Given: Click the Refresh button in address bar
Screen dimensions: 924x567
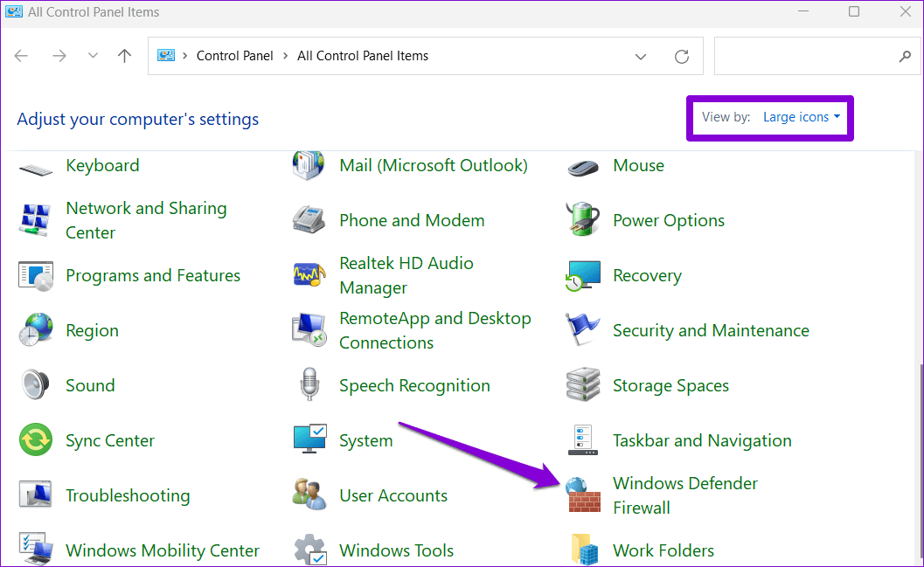Looking at the screenshot, I should point(682,56).
